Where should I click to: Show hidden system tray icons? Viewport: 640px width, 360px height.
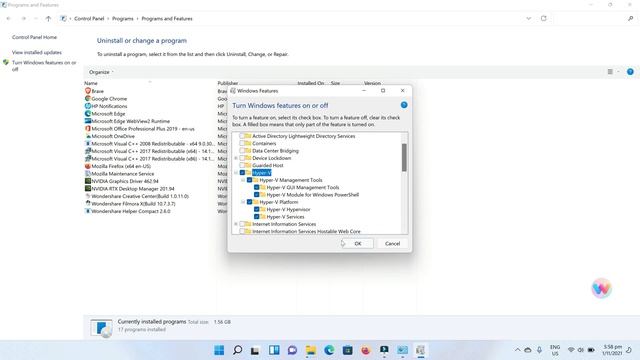click(x=517, y=350)
